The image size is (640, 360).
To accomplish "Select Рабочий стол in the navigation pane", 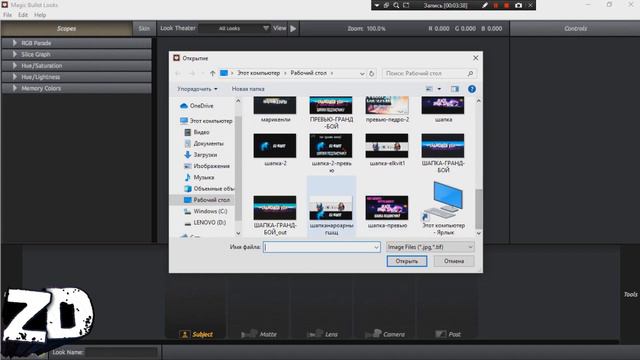I will pos(207,200).
